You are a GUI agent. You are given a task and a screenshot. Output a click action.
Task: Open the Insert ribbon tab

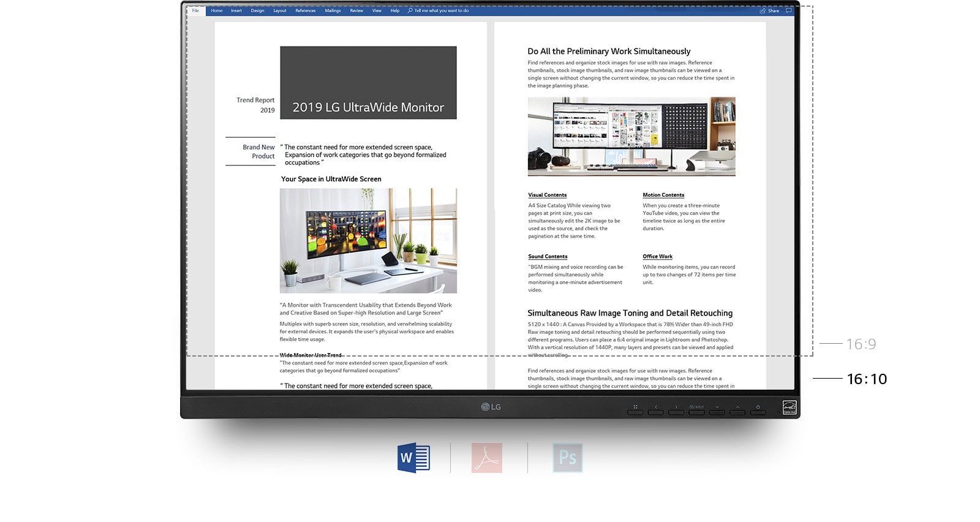(x=236, y=10)
